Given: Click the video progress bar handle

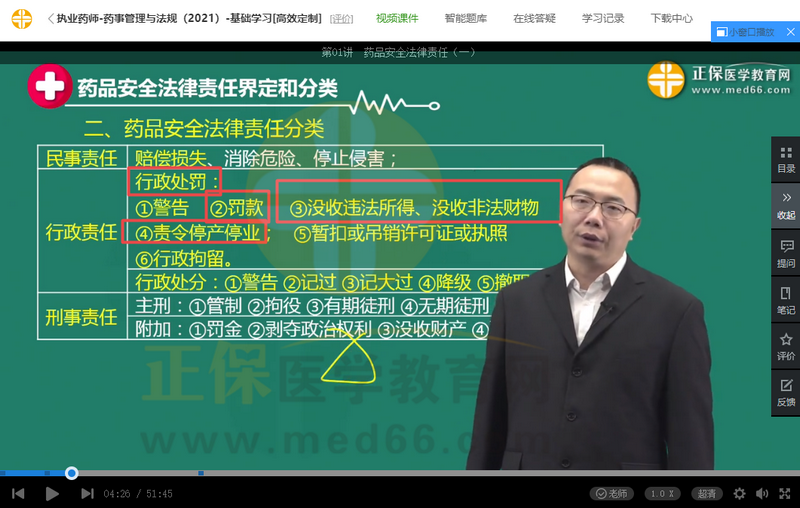Looking at the screenshot, I should coord(71,473).
